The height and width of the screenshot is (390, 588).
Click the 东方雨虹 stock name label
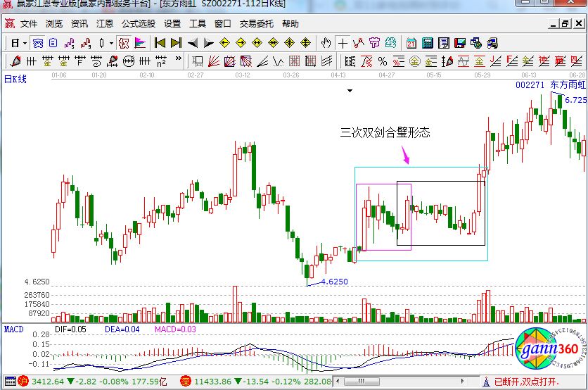coord(568,84)
